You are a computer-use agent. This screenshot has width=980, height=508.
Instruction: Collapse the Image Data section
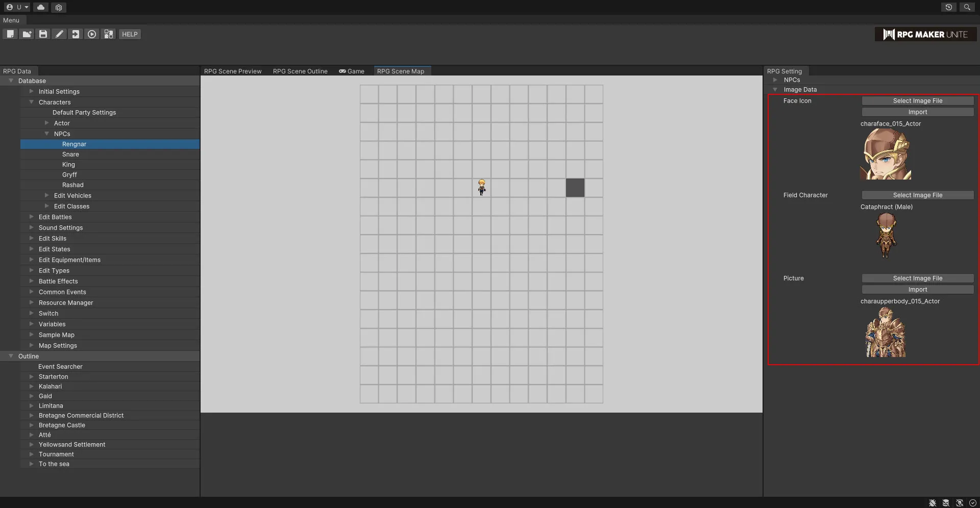tap(775, 90)
